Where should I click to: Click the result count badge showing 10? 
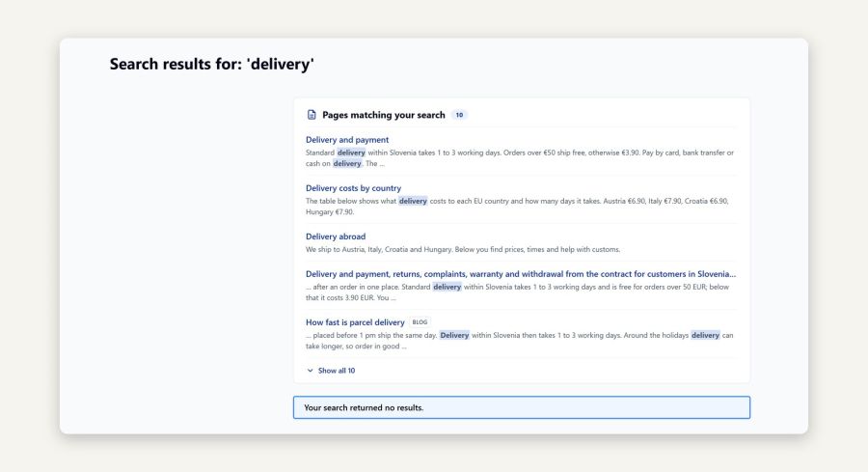(459, 115)
